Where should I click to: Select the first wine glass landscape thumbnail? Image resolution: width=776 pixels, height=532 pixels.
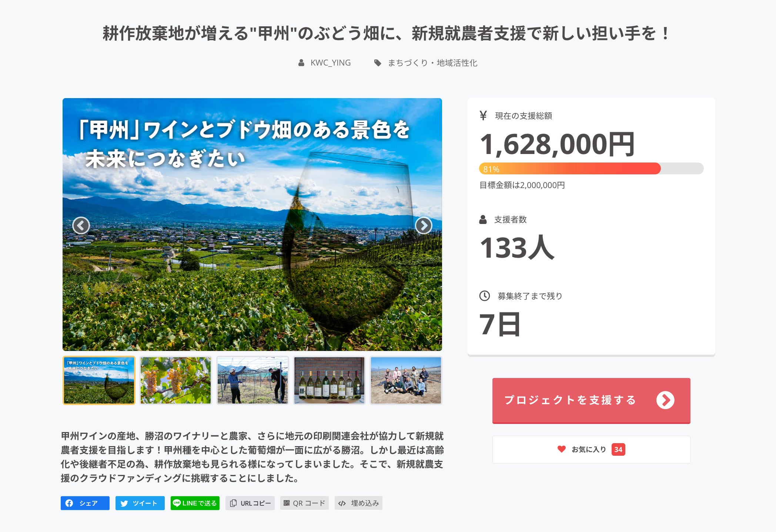click(99, 380)
